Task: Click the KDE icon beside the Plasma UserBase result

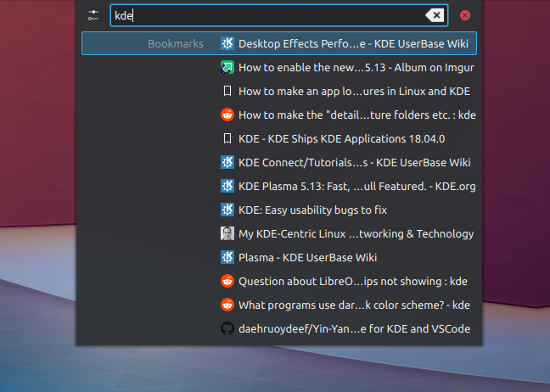Action: click(227, 257)
